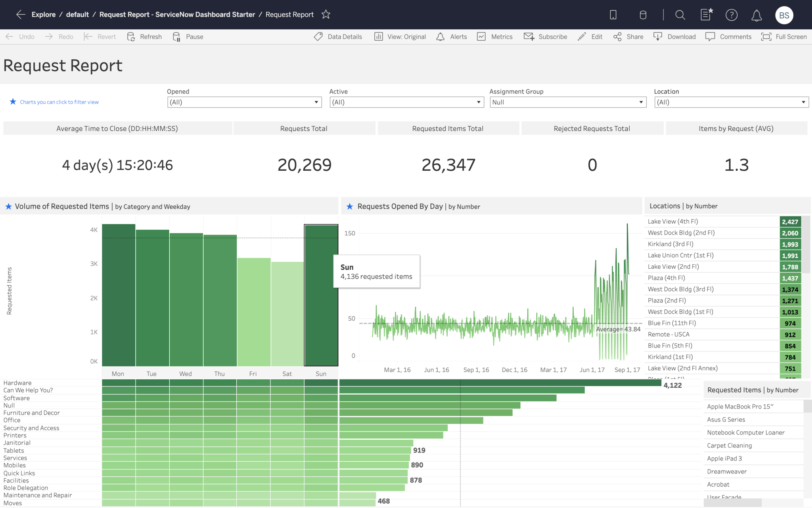
Task: Open Data Details panel
Action: click(x=339, y=36)
